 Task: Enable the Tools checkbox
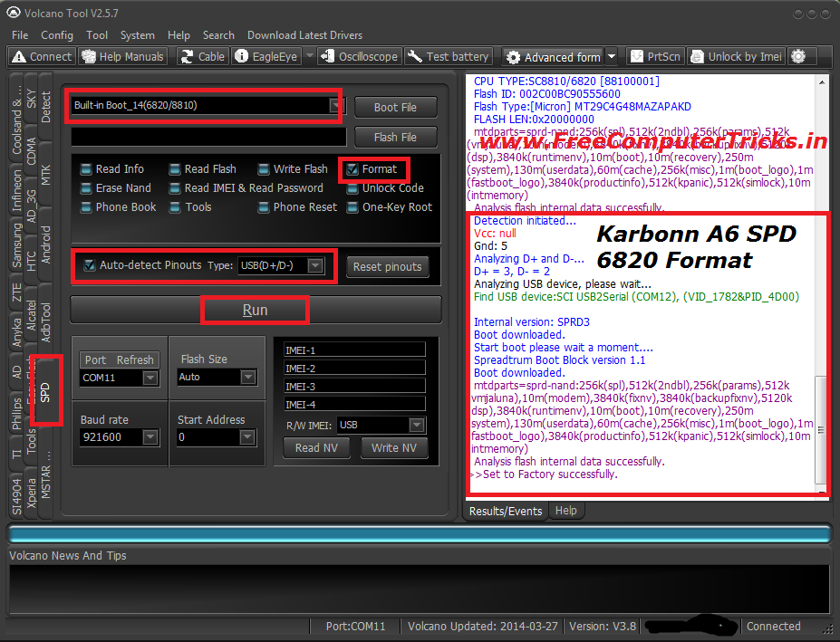coord(175,207)
